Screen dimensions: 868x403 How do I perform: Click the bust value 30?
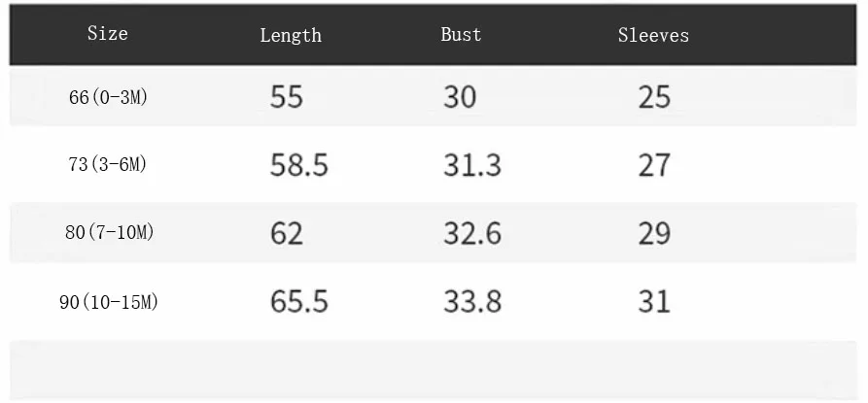pos(460,97)
